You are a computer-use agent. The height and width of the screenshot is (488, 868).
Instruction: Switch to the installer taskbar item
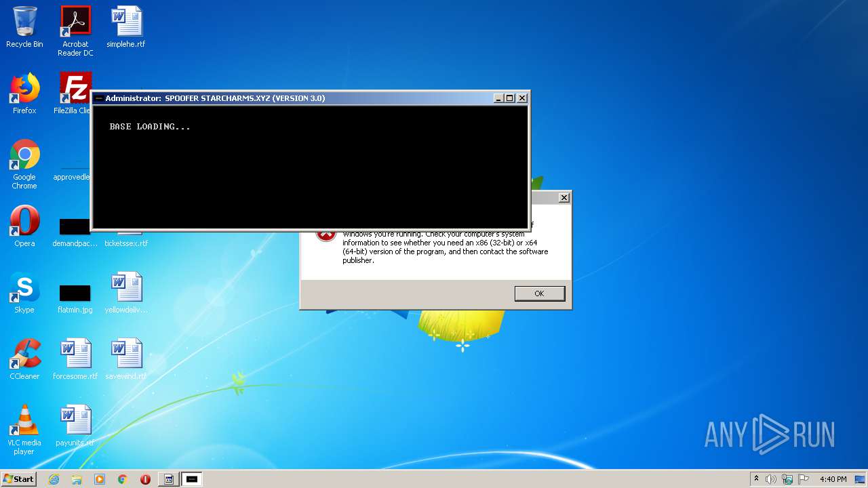(169, 479)
